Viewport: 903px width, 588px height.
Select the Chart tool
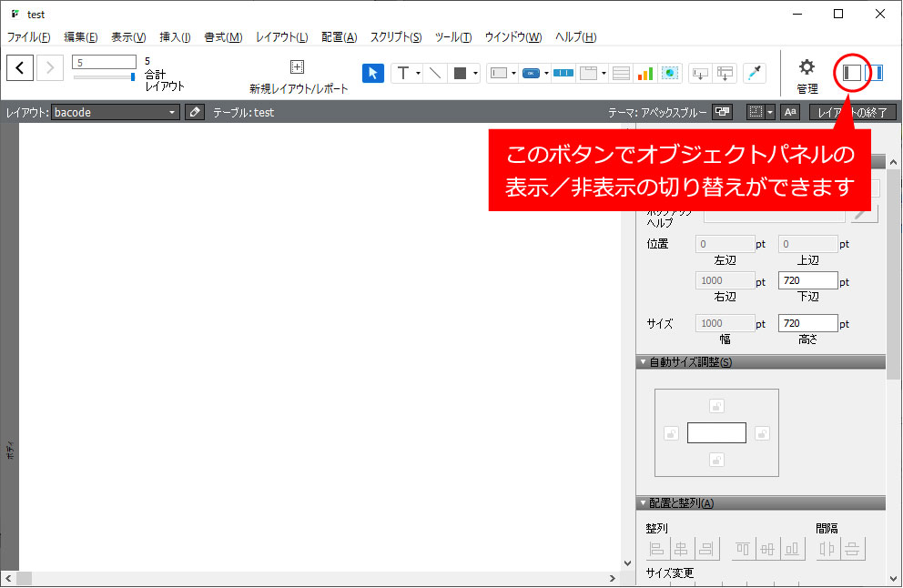(645, 73)
